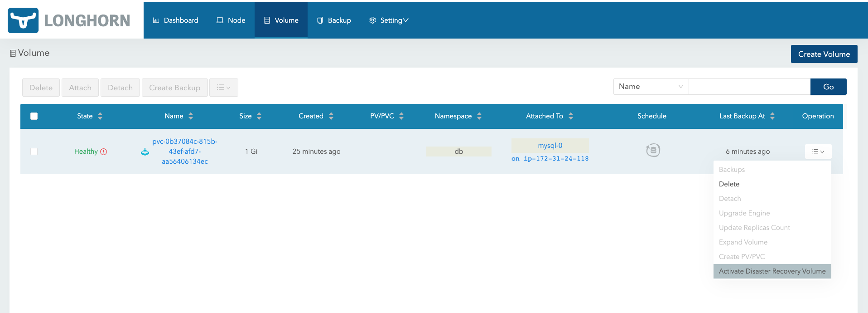This screenshot has width=868, height=313.
Task: Click the 6 minutes ago backup cell
Action: pos(747,152)
